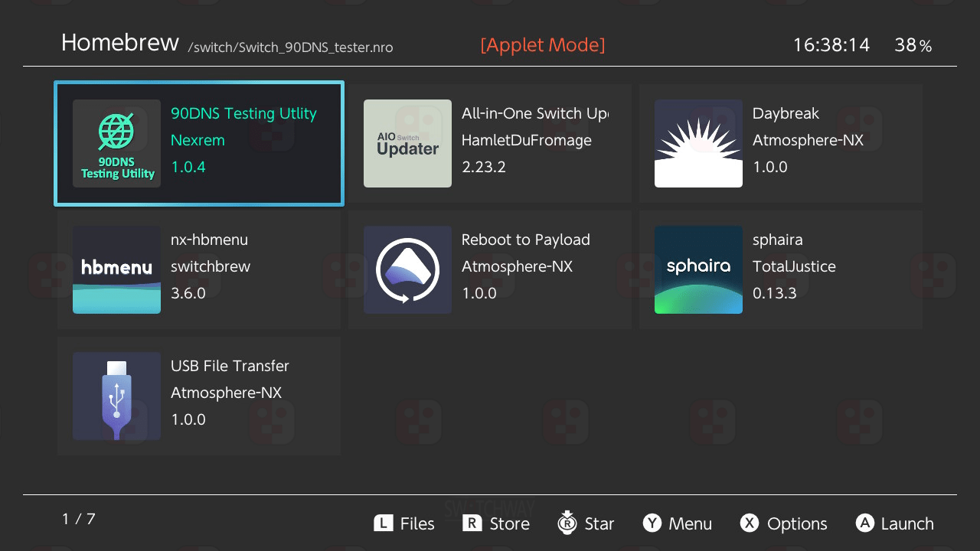
Task: Click the Reboot to Payload icon
Action: coord(407,269)
